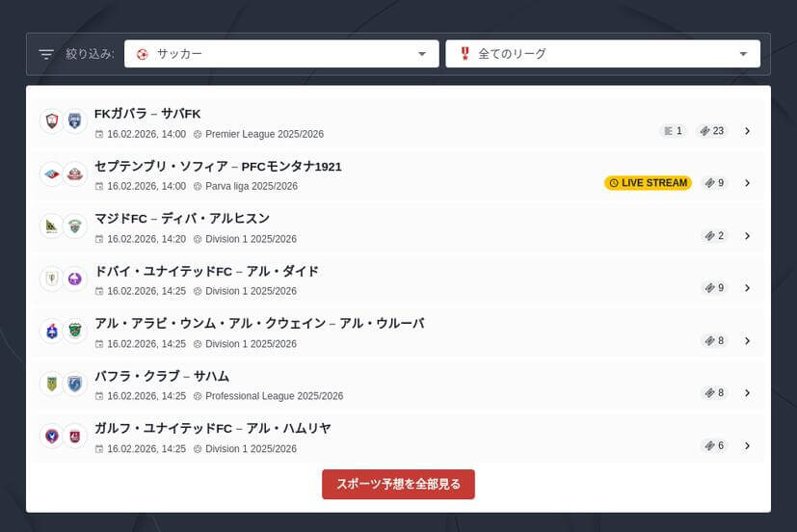Viewport: 797px width, 532px height.
Task: Expand the ガルフ・ユナイテッドFC match chevron
Action: click(x=748, y=446)
